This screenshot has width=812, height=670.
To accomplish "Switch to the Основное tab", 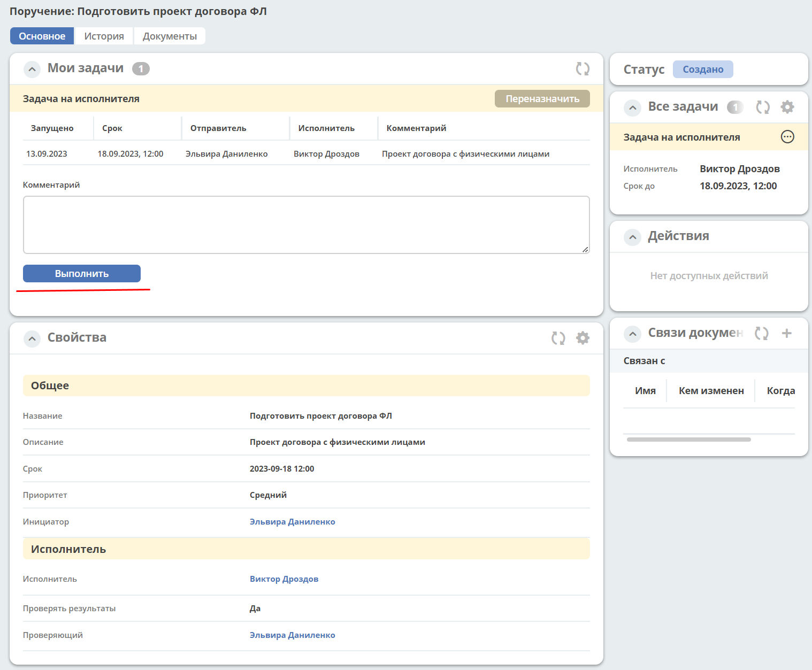I will (x=42, y=36).
